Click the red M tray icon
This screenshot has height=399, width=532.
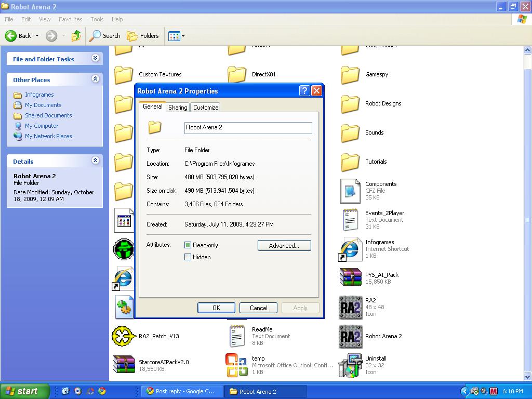tap(494, 391)
